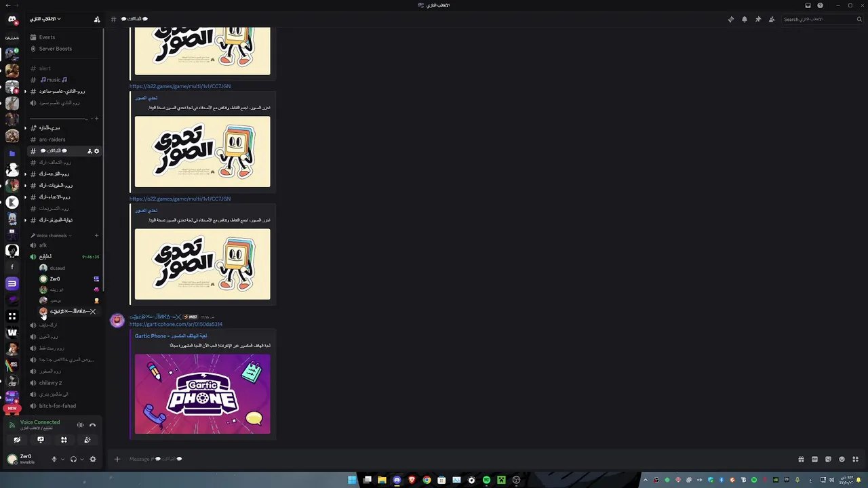Open User Settings gear
Image resolution: width=868 pixels, height=488 pixels.
coord(93,460)
